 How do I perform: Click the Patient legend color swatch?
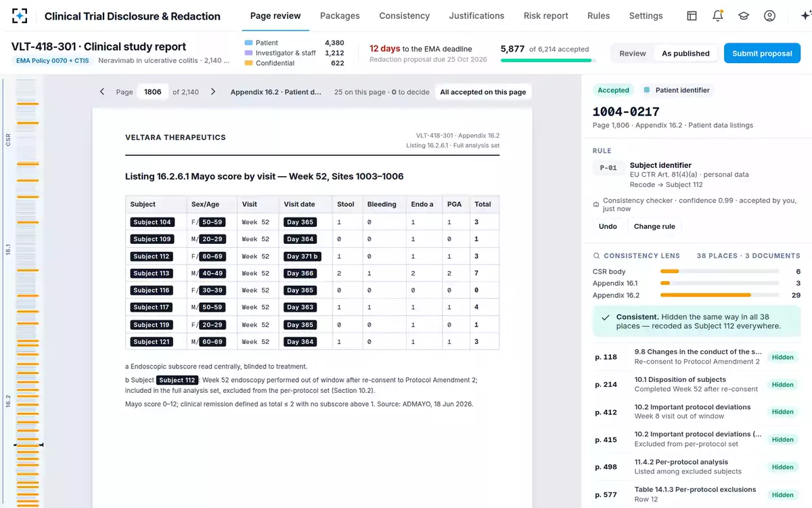coord(248,43)
